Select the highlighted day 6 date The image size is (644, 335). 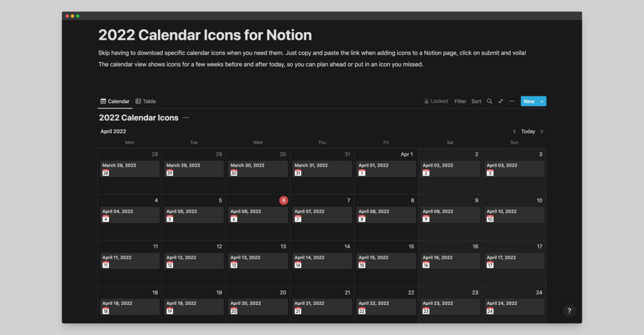(283, 200)
